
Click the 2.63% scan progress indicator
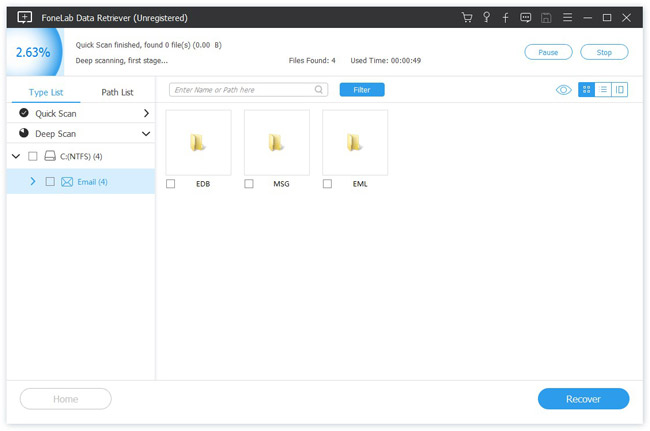(x=33, y=52)
